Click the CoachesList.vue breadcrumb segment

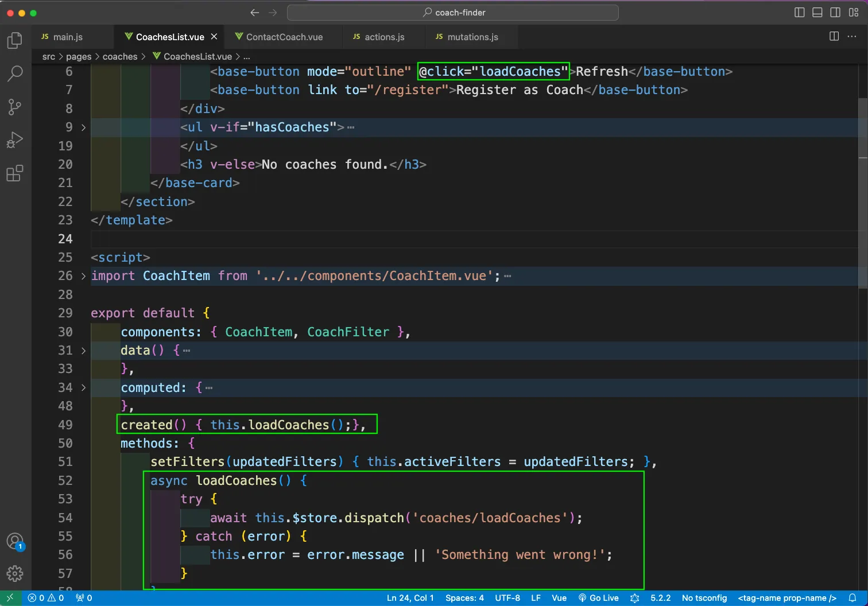(192, 56)
